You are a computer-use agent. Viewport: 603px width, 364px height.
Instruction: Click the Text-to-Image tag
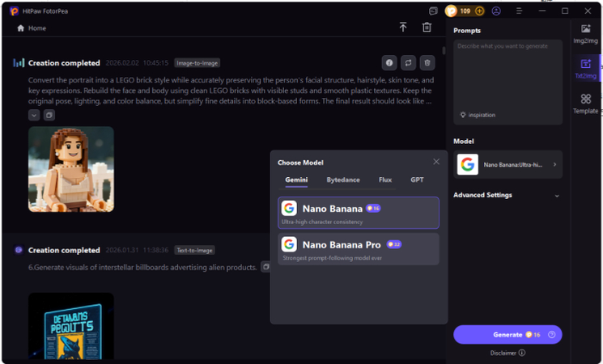[194, 250]
